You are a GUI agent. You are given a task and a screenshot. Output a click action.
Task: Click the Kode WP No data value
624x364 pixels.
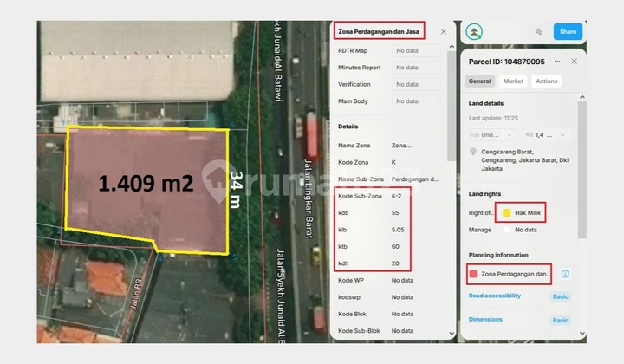pyautogui.click(x=402, y=280)
